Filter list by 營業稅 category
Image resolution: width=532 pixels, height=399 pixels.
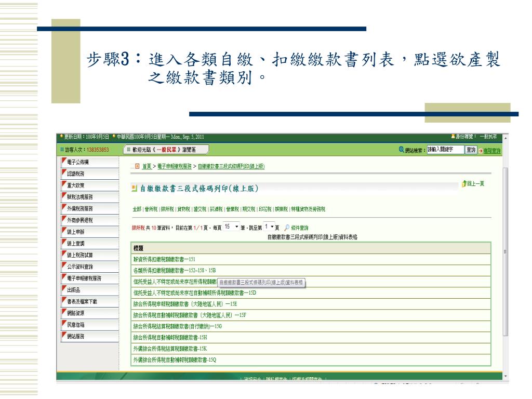tap(232, 209)
